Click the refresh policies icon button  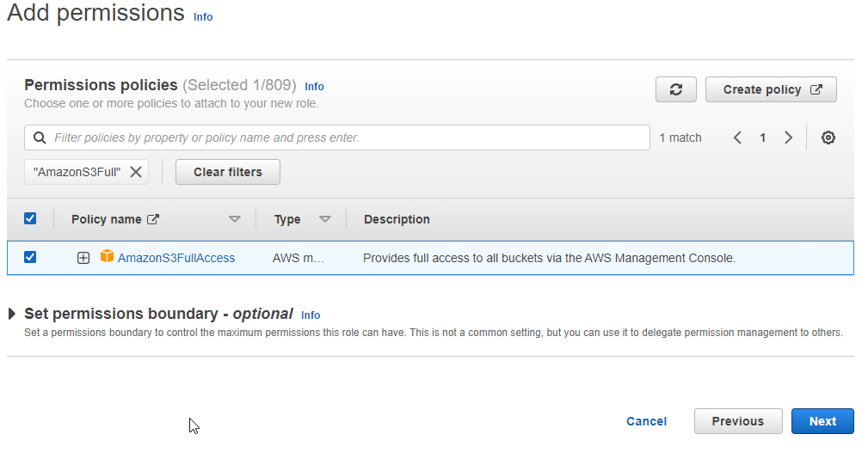click(x=676, y=89)
